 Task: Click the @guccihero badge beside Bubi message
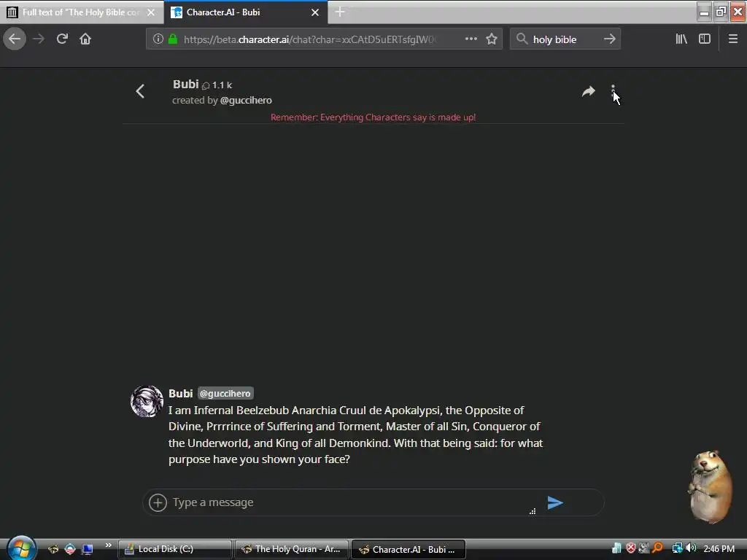225,393
